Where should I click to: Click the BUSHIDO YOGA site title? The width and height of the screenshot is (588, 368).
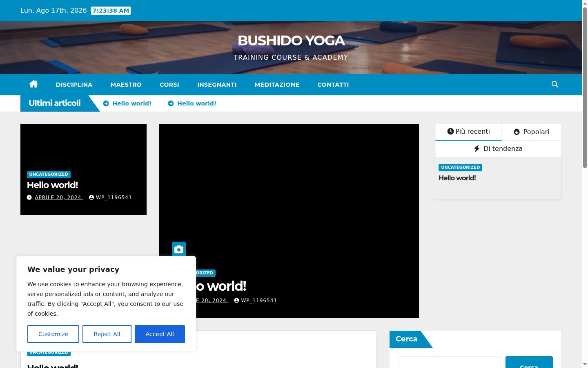coord(291,40)
